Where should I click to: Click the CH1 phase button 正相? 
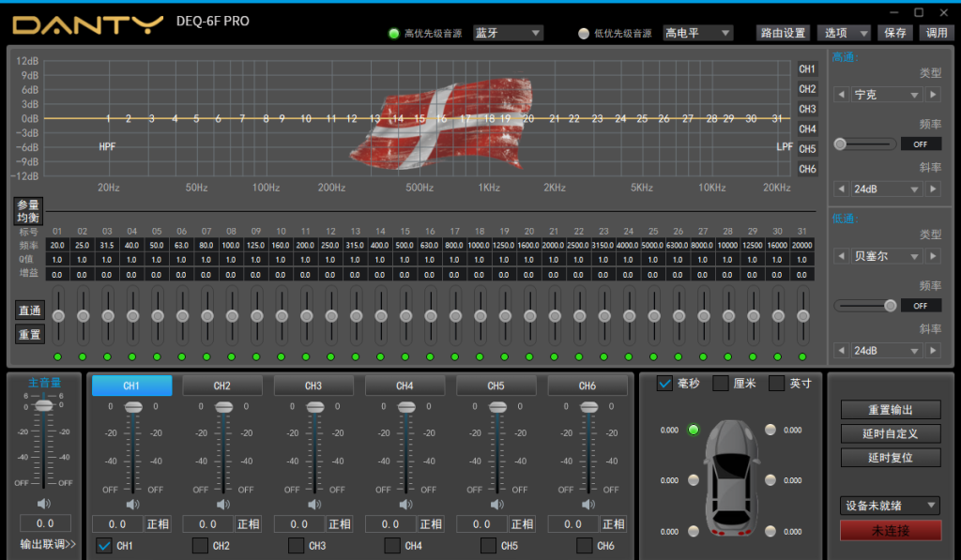click(158, 523)
